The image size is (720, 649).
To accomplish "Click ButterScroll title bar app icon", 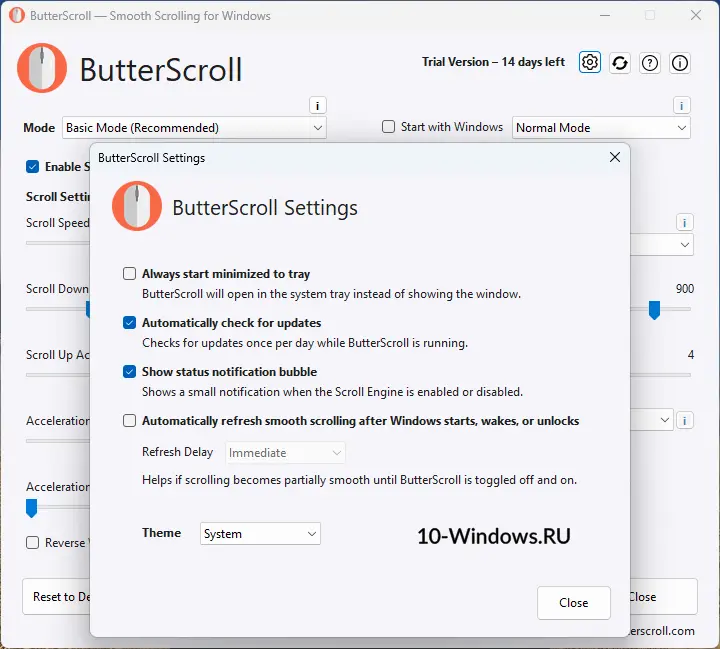I will click(x=17, y=15).
